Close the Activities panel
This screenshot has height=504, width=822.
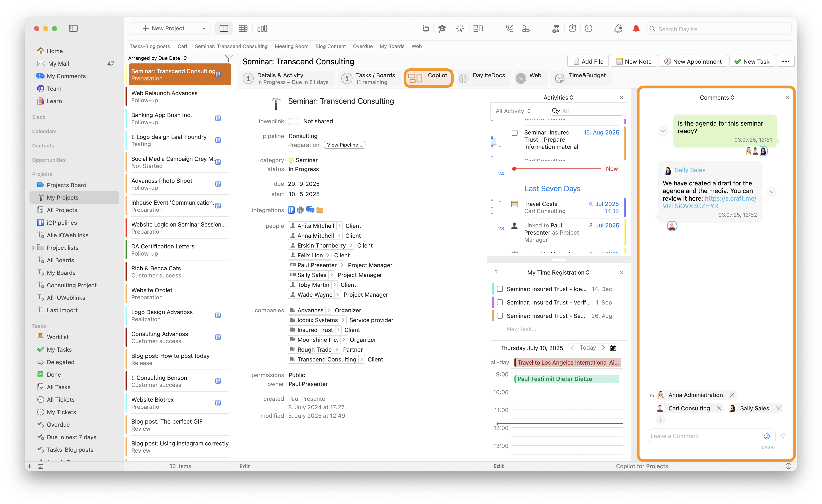click(621, 97)
